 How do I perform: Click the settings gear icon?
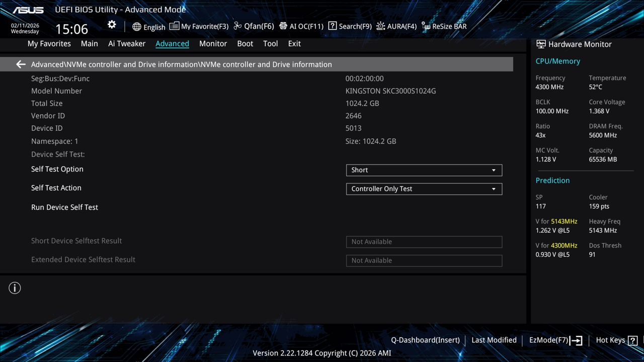[x=111, y=24]
